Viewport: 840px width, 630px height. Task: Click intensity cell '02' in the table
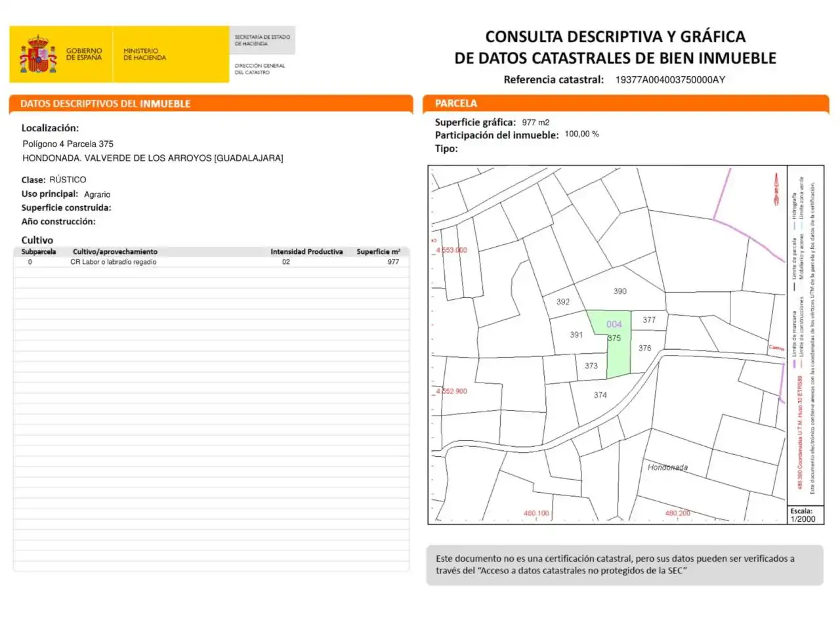(x=286, y=262)
